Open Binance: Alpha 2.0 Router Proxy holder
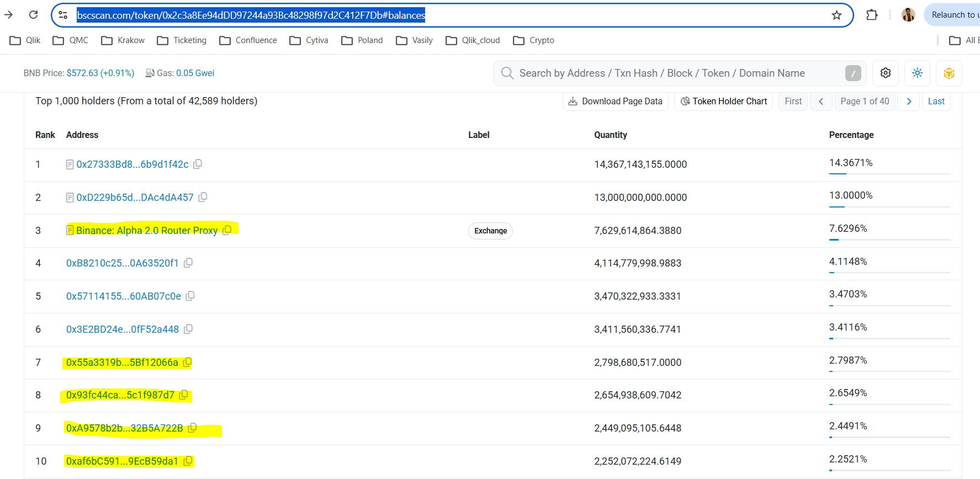The height and width of the screenshot is (479, 980). (x=147, y=230)
